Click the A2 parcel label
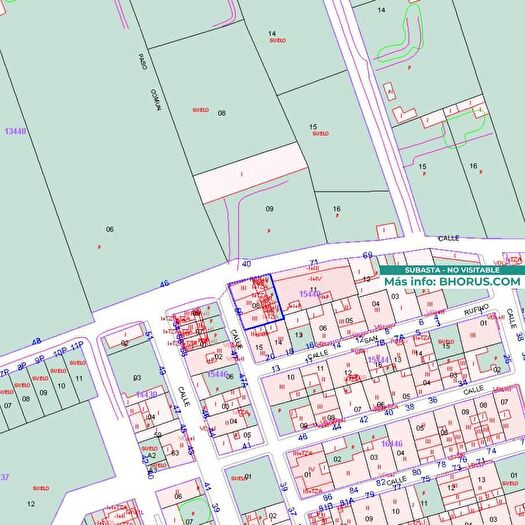525x525 pixels. 152,455
